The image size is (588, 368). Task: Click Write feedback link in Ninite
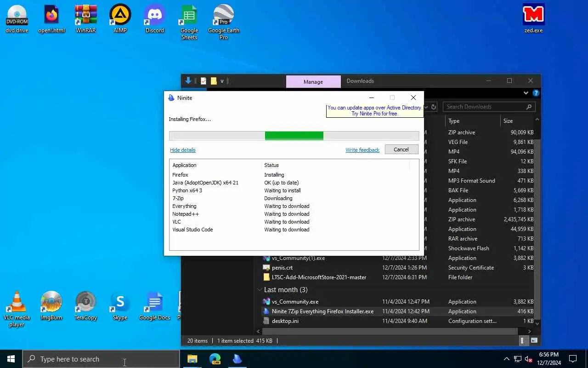click(362, 150)
